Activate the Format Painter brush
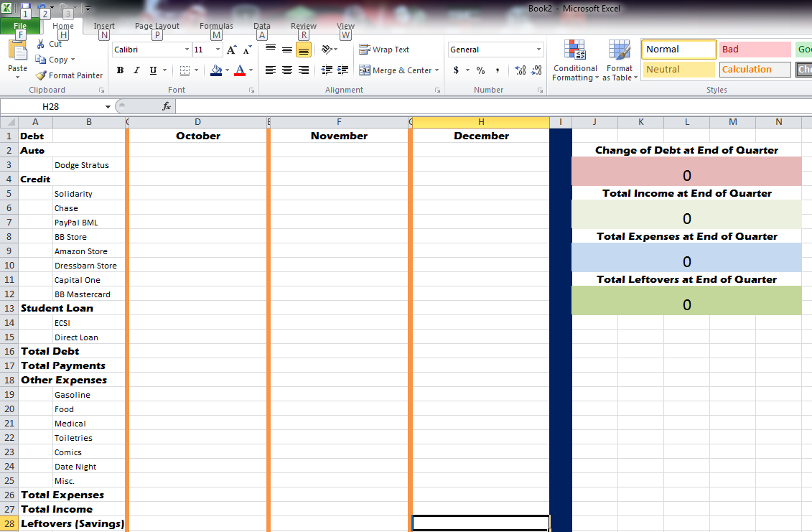This screenshot has height=532, width=812. tap(41, 75)
